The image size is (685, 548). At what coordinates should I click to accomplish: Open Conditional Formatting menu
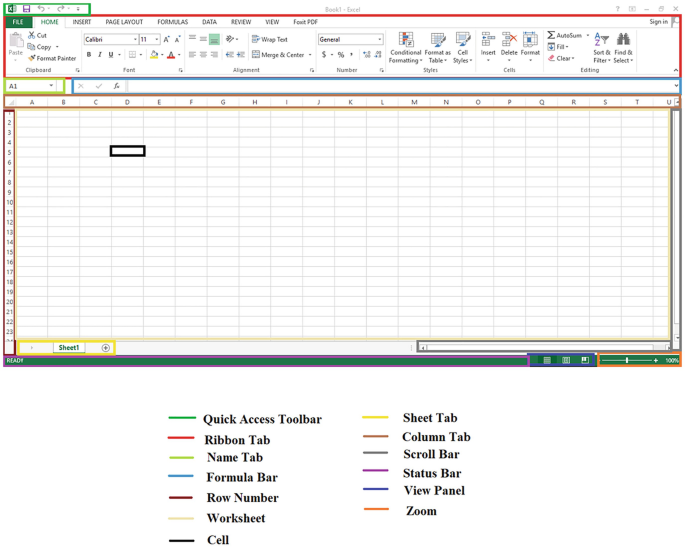[x=406, y=48]
